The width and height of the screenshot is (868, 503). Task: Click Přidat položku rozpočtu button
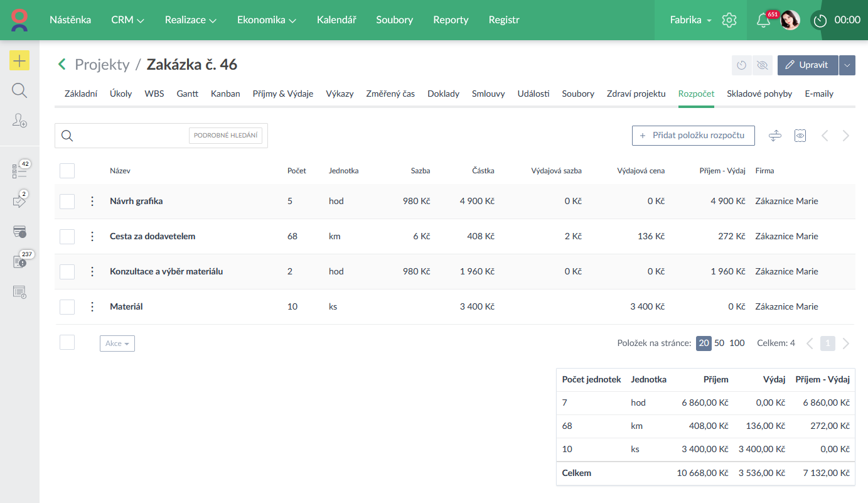(693, 136)
